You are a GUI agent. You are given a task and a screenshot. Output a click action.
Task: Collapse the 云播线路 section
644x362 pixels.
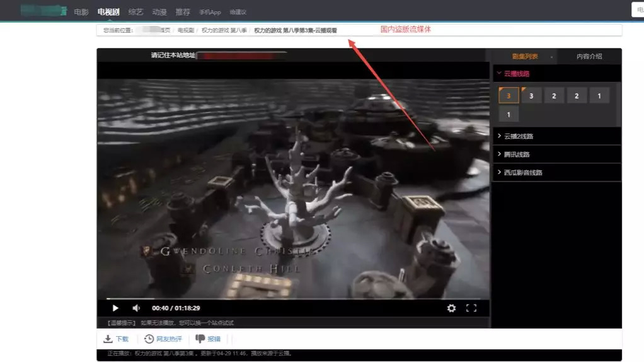tap(556, 74)
